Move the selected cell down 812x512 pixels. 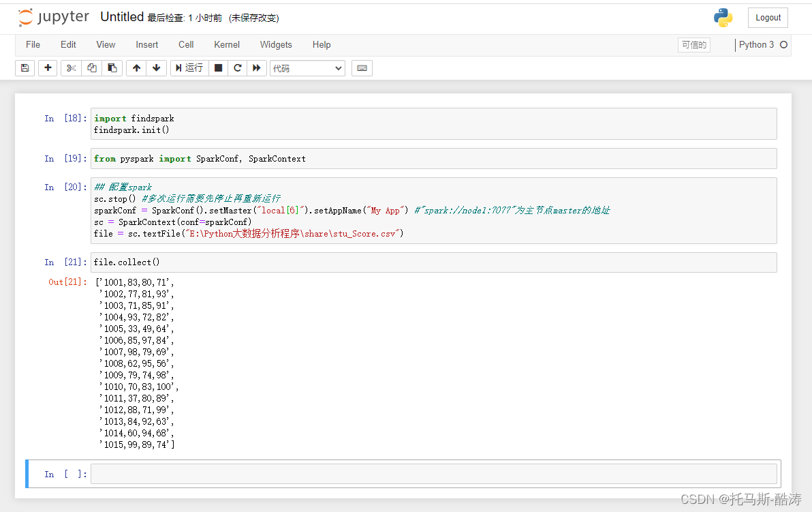tap(155, 67)
